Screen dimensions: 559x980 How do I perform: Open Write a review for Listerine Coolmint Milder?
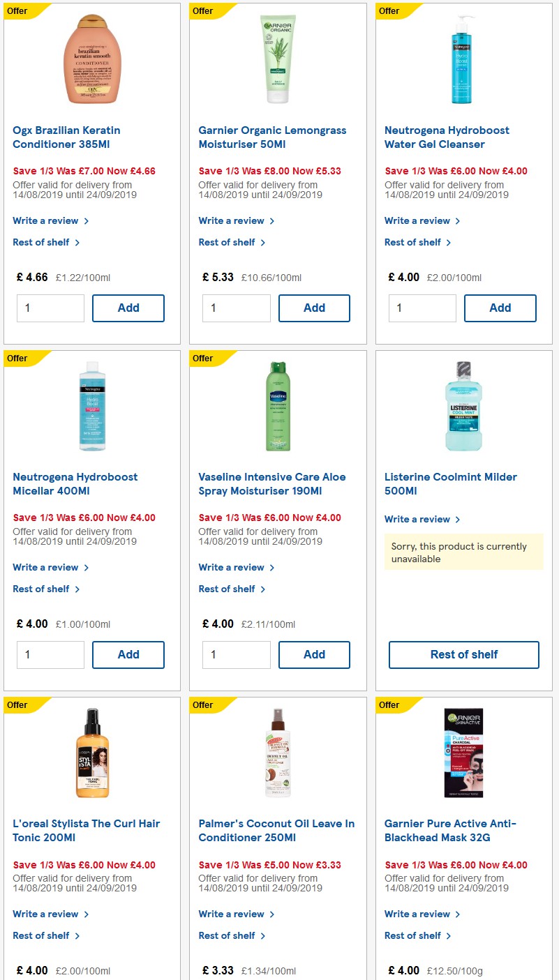point(417,519)
